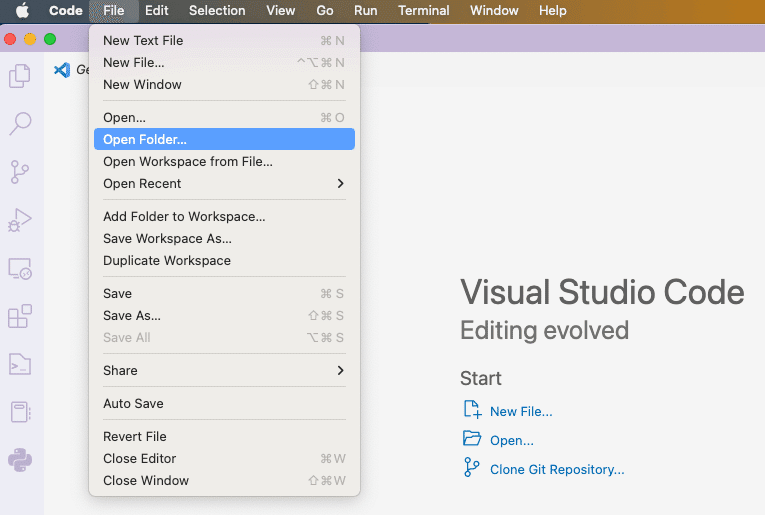
Task: Click the notebook icon in activity bar
Action: (x=20, y=412)
